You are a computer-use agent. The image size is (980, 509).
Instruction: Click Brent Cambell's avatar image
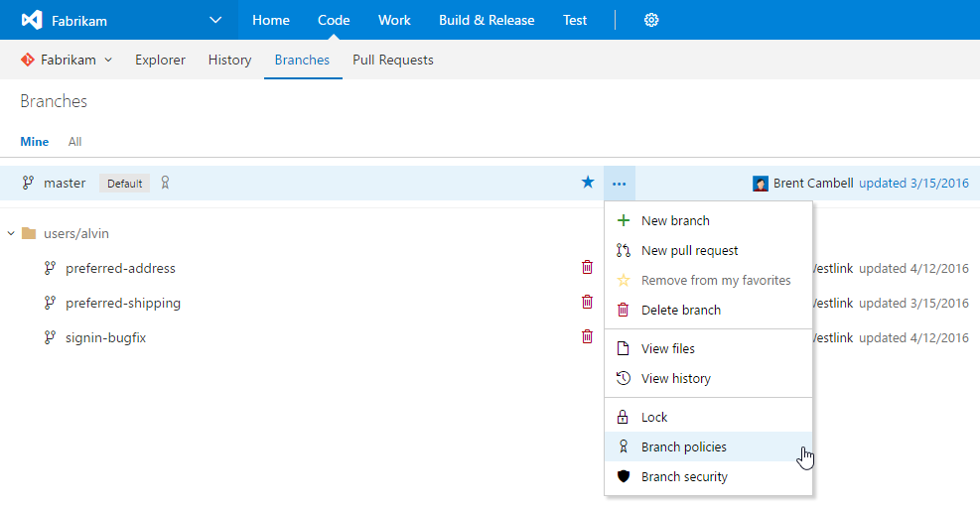click(761, 184)
